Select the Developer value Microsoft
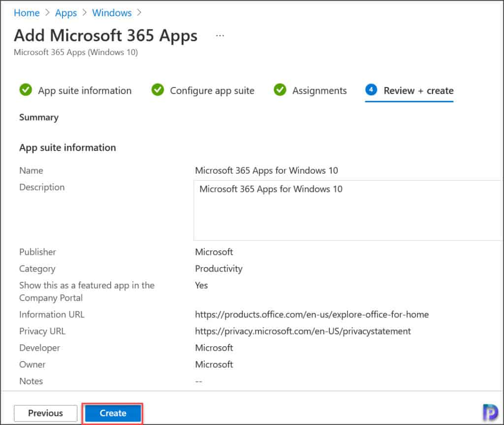Viewport: 504px width, 425px height. [214, 348]
